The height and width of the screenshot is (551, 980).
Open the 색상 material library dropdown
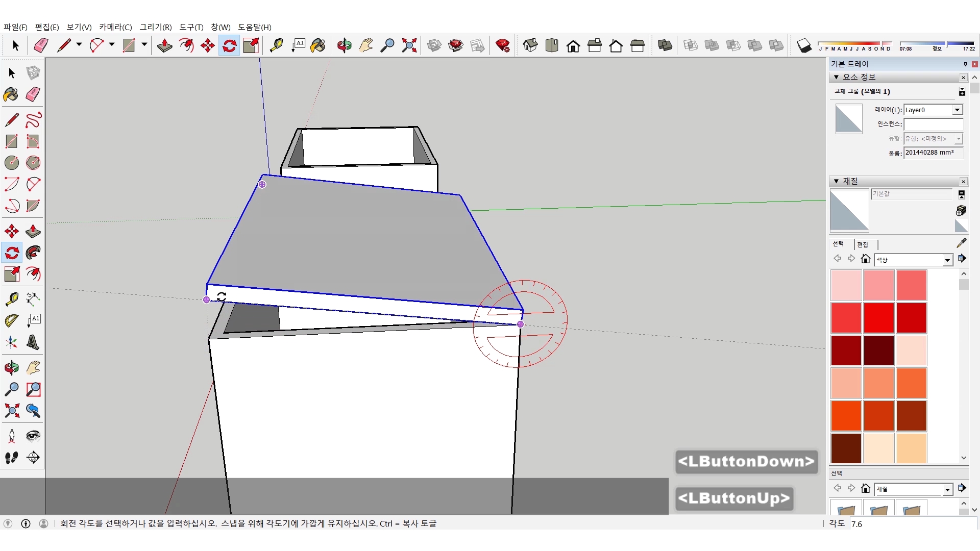pyautogui.click(x=947, y=260)
